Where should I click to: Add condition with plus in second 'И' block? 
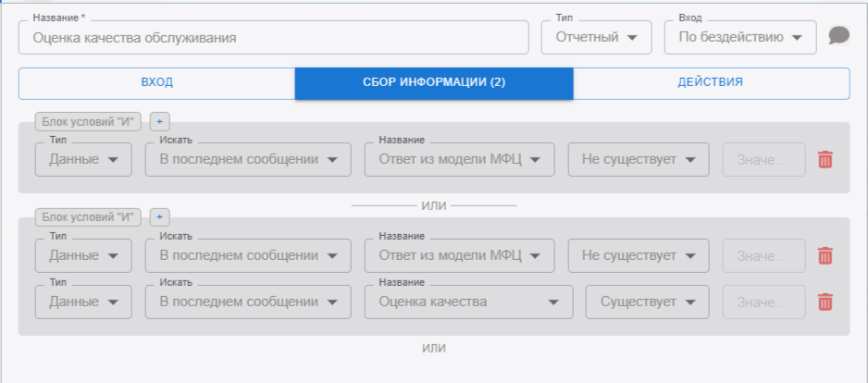pyautogui.click(x=158, y=217)
